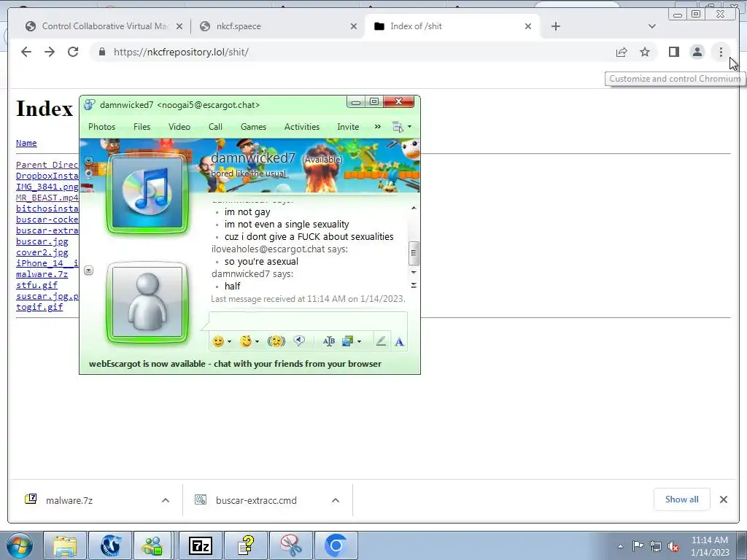The width and height of the screenshot is (747, 560).
Task: Click the padlock site info icon
Action: [x=102, y=52]
